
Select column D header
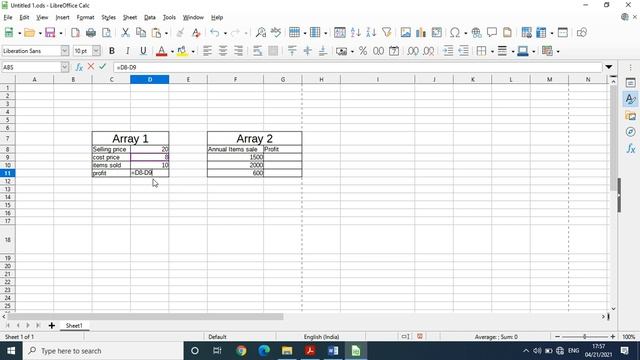pos(149,79)
